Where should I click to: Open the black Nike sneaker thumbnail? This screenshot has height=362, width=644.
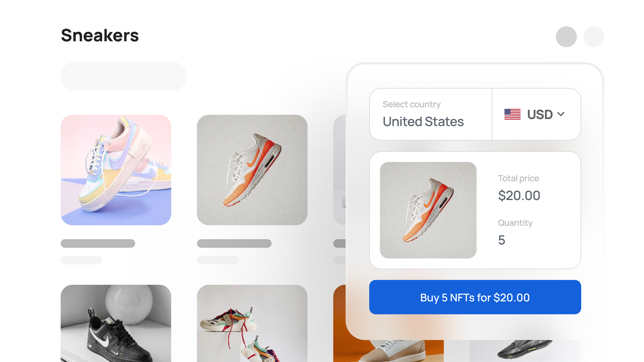(116, 323)
